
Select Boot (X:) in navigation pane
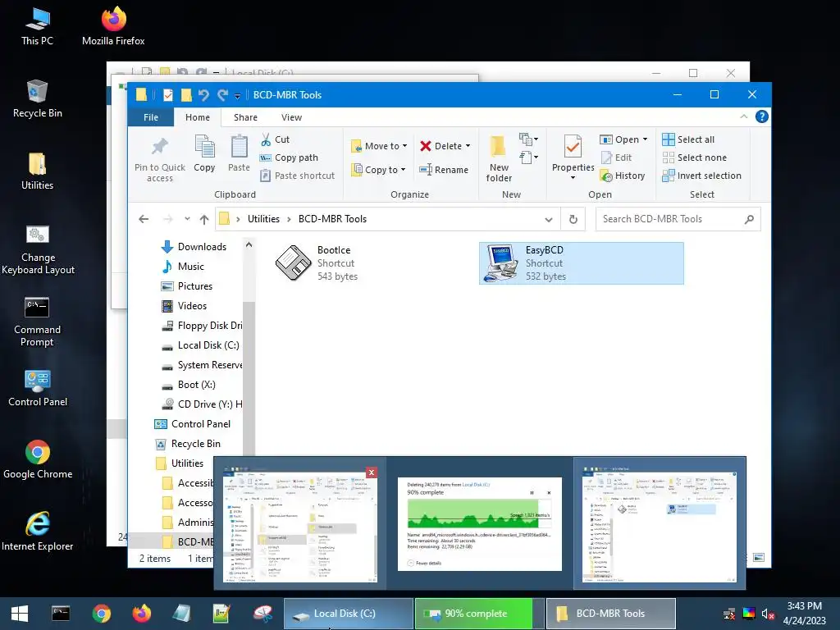[189, 385]
